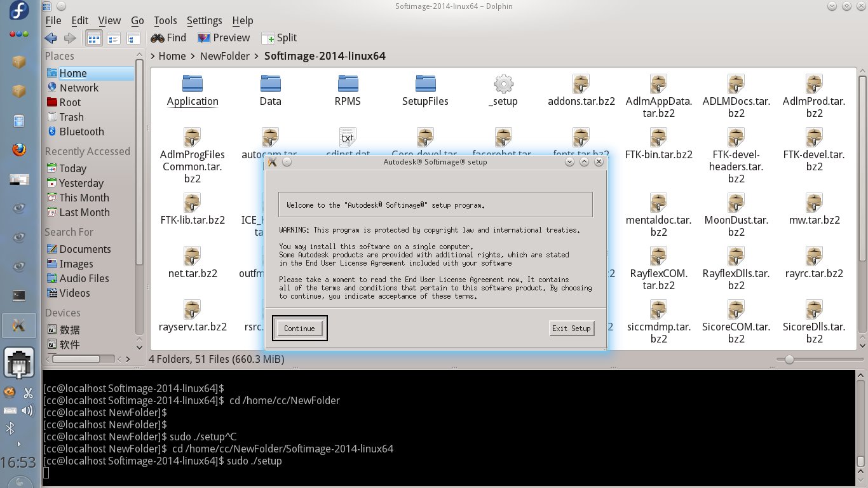Switch to icons view mode
The width and height of the screenshot is (868, 488).
(93, 38)
